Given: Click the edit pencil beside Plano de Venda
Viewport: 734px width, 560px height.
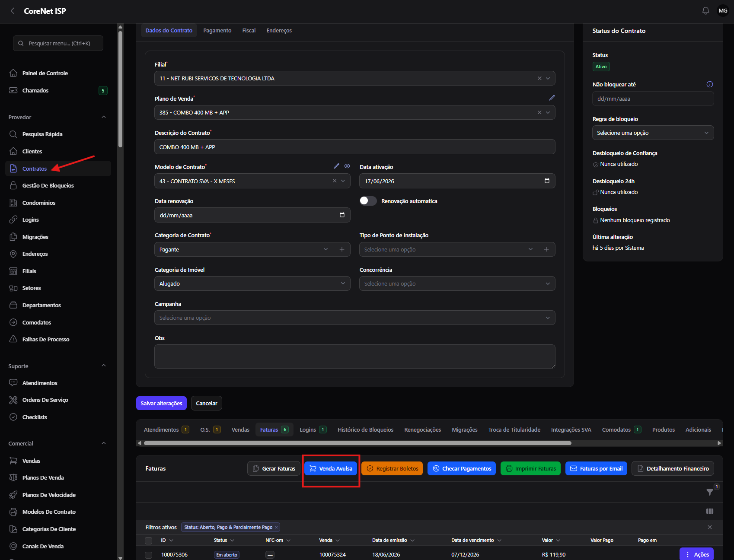Looking at the screenshot, I should (552, 98).
